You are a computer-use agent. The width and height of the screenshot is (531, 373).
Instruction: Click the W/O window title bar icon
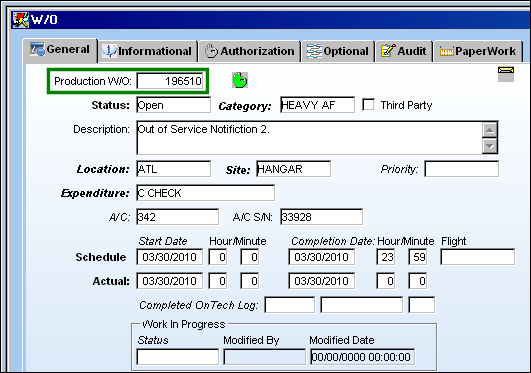pyautogui.click(x=21, y=19)
